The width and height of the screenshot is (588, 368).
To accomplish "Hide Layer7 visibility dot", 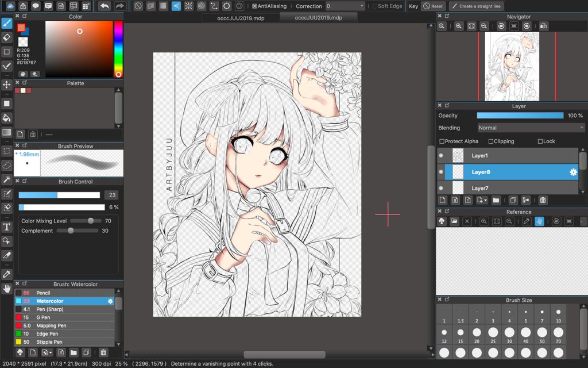I will click(441, 188).
